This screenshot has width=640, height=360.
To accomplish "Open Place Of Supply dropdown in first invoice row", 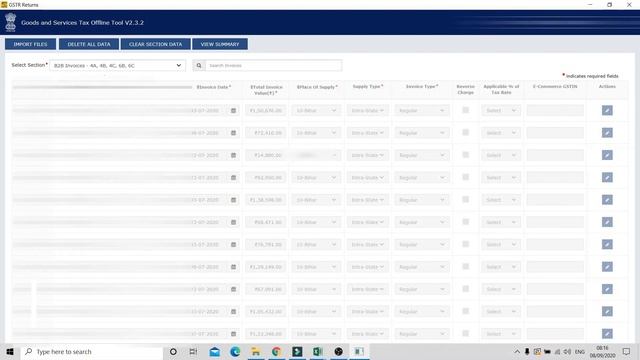I will click(x=316, y=111).
